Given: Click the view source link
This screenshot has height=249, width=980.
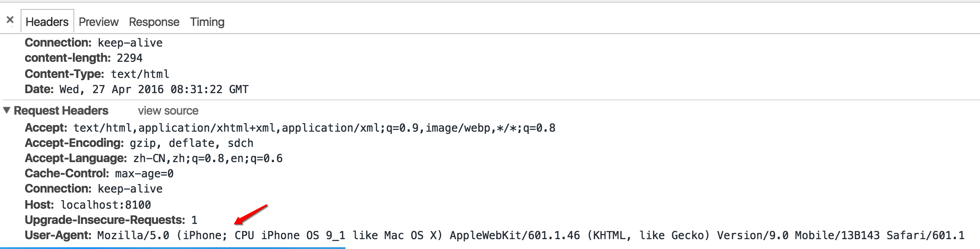Looking at the screenshot, I should pos(168,111).
